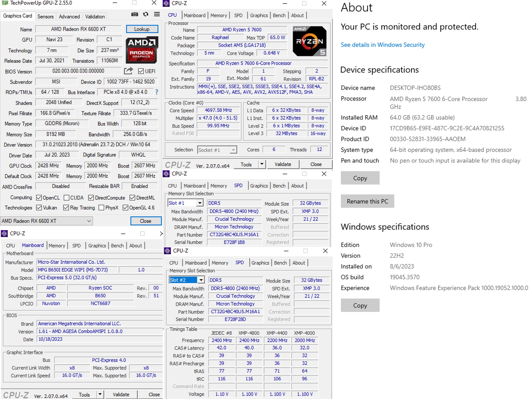The width and height of the screenshot is (532, 399).
Task: Enable the CUDA checkbox
Action: tap(67, 197)
